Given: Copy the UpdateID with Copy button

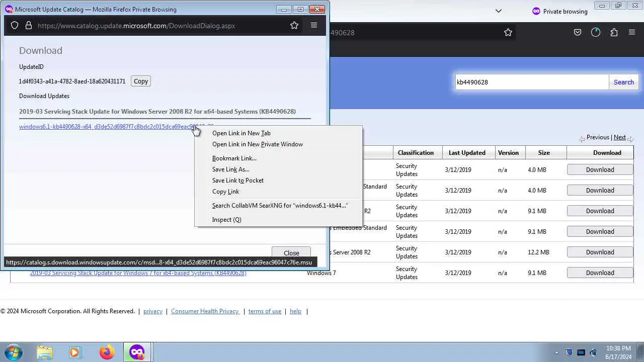Looking at the screenshot, I should [x=141, y=81].
